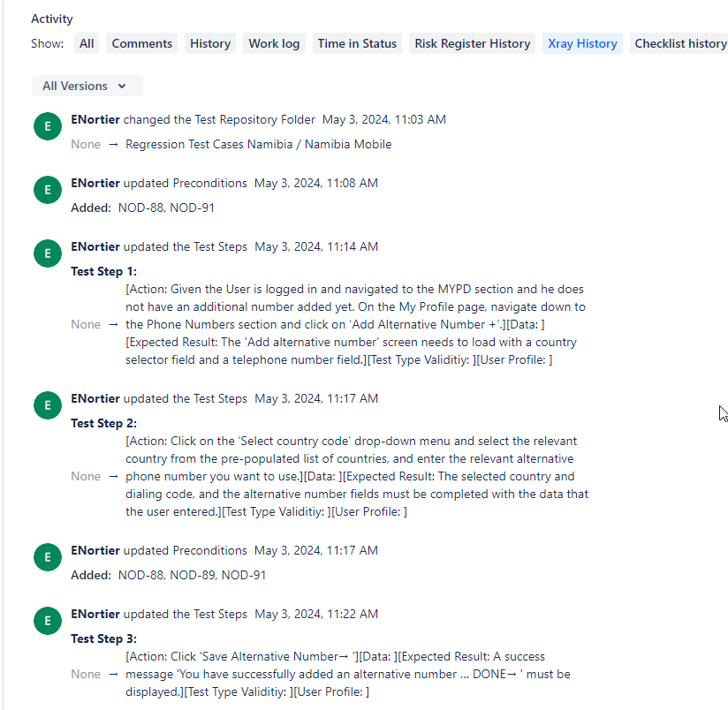This screenshot has width=728, height=710.
Task: Select the All activity filter
Action: 86,42
